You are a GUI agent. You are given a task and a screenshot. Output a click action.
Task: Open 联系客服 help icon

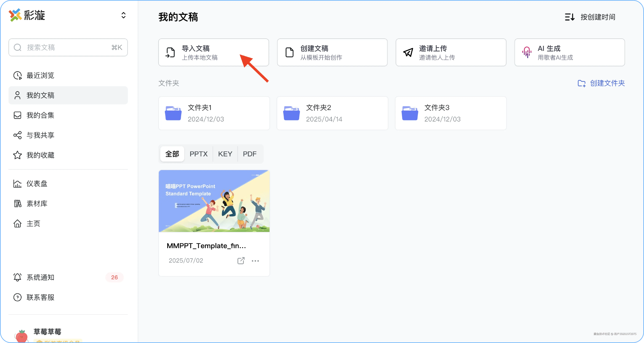point(17,297)
